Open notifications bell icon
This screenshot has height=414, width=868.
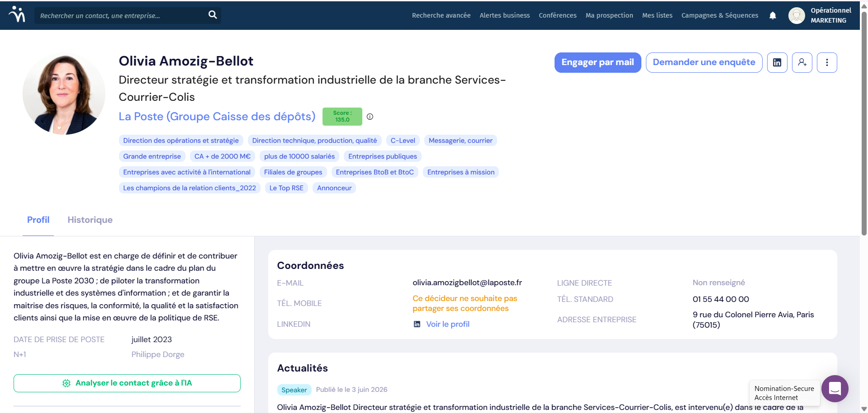coord(773,15)
